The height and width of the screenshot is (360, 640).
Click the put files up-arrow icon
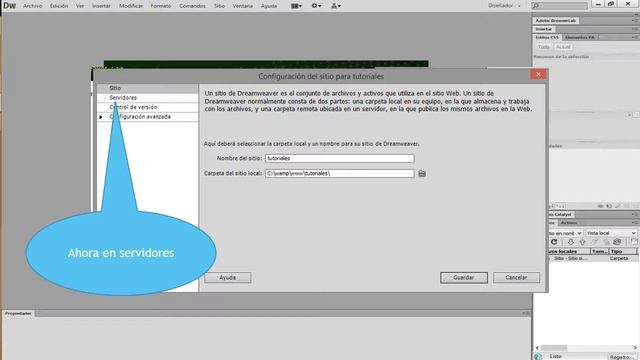tap(582, 242)
